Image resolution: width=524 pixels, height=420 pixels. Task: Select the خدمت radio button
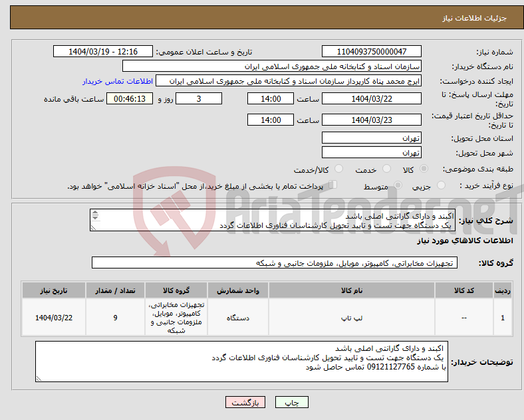pyautogui.click(x=386, y=169)
